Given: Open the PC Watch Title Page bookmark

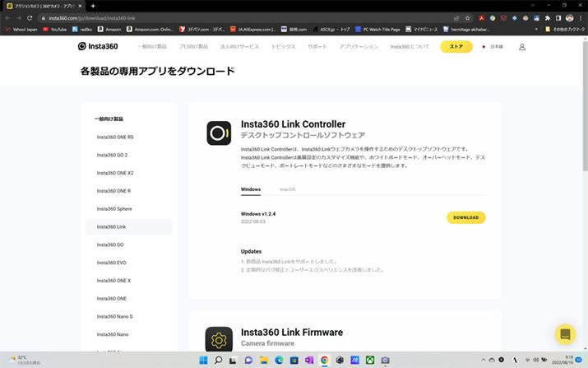Looking at the screenshot, I should [377, 29].
